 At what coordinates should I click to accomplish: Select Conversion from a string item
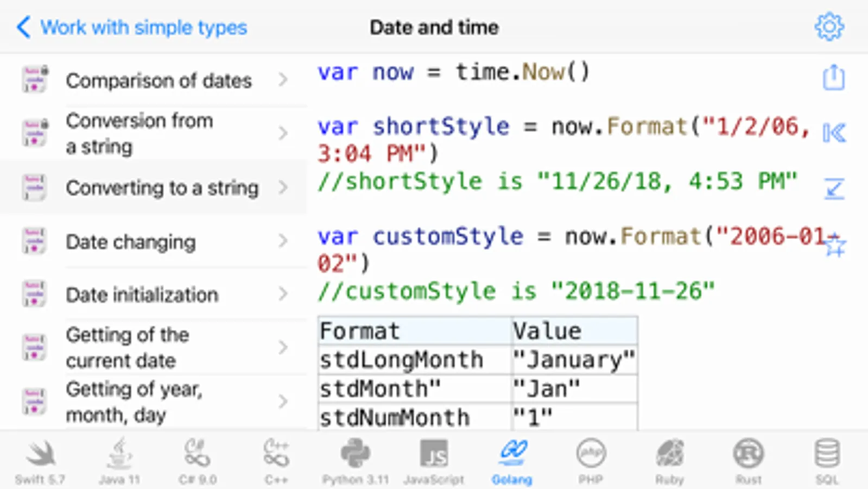[x=139, y=133]
